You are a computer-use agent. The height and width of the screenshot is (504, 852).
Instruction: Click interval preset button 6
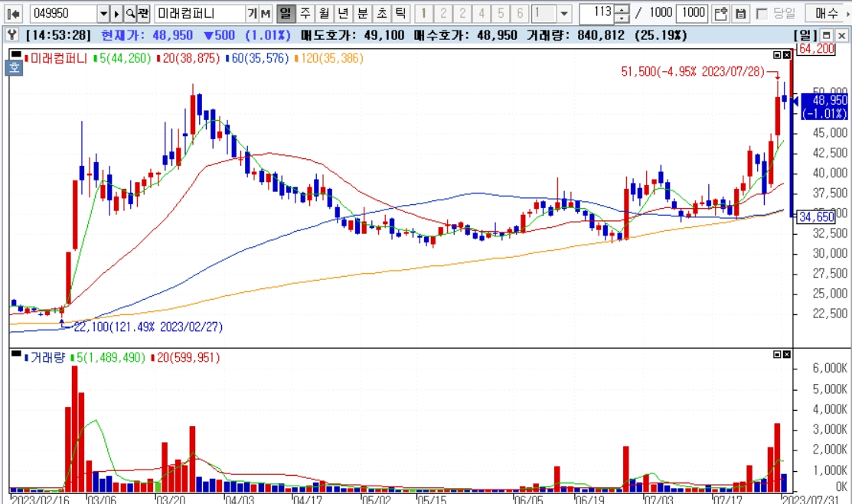point(520,14)
